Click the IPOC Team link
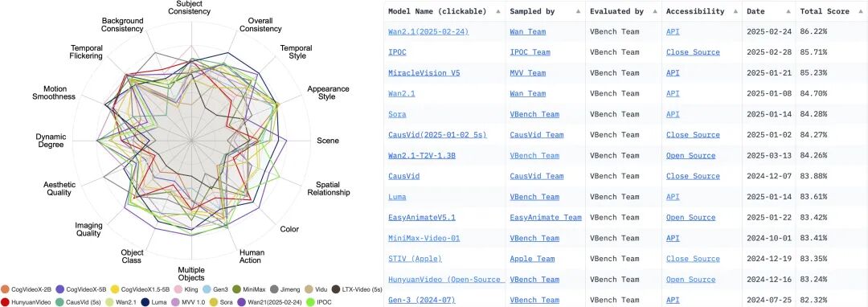Viewport: 868px width, 307px height. click(530, 52)
